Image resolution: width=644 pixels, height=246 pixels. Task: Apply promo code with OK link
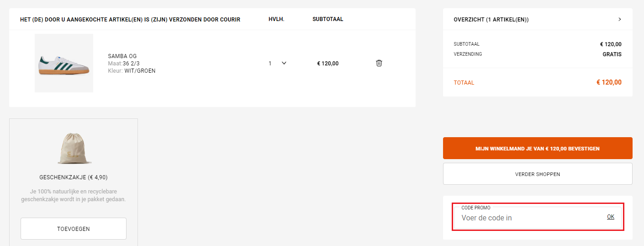(611, 217)
